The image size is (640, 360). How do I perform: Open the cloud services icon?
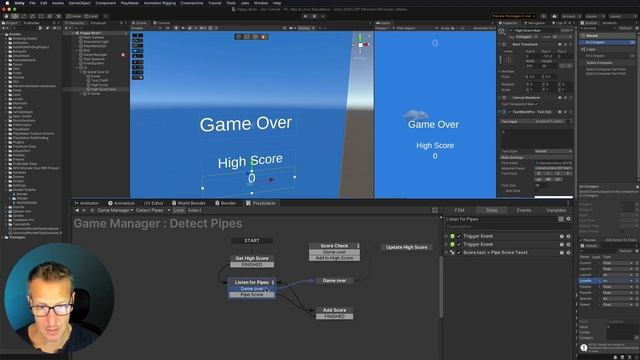click(554, 16)
